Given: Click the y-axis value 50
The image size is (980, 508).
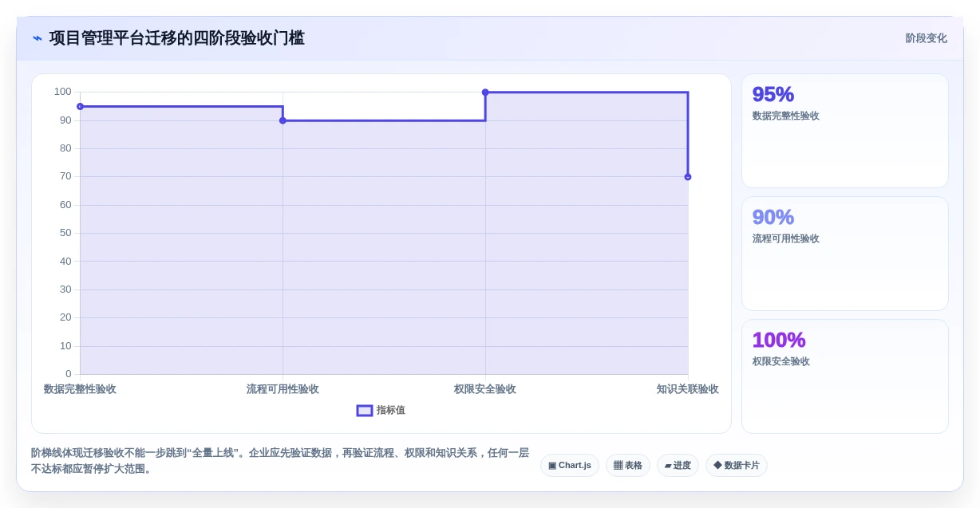Looking at the screenshot, I should click(x=65, y=233).
